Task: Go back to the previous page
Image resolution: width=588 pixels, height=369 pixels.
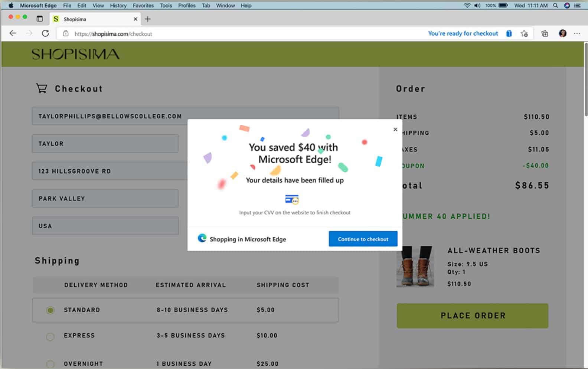Action: pos(13,33)
